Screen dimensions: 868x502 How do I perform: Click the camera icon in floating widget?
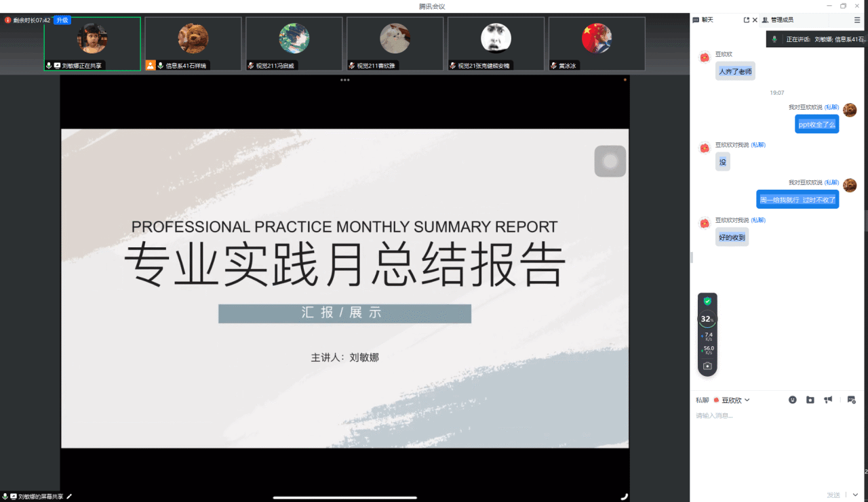click(x=707, y=366)
